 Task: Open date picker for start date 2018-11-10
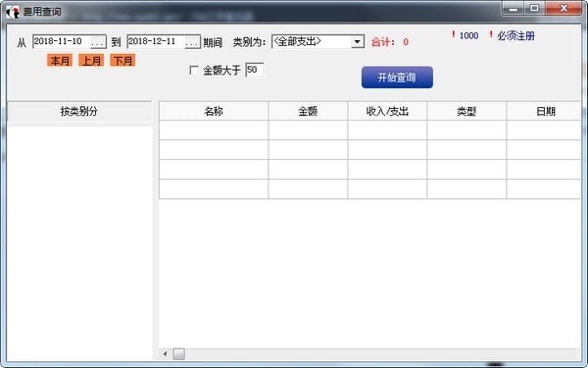click(x=97, y=42)
